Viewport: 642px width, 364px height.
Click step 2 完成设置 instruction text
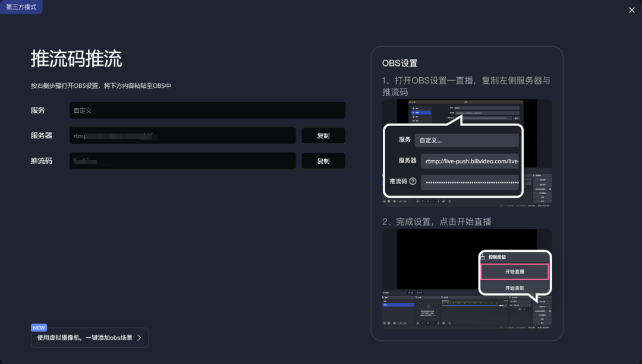(436, 221)
